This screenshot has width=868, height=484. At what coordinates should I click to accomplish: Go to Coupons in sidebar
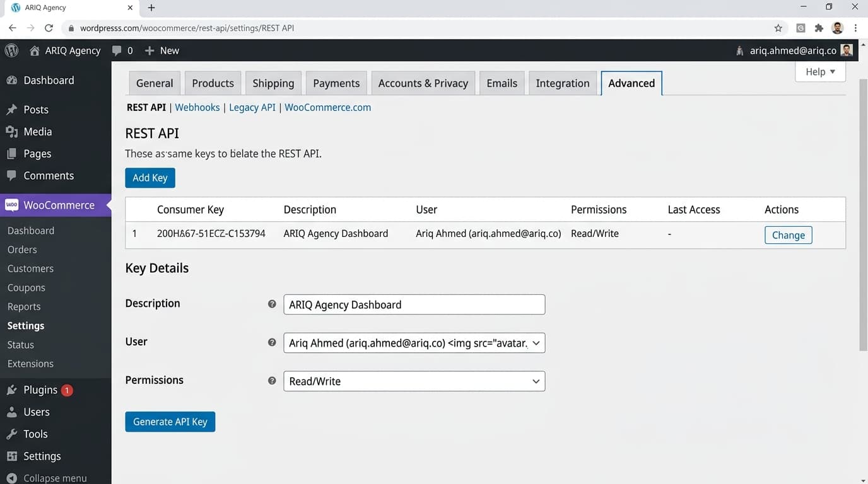coord(26,287)
